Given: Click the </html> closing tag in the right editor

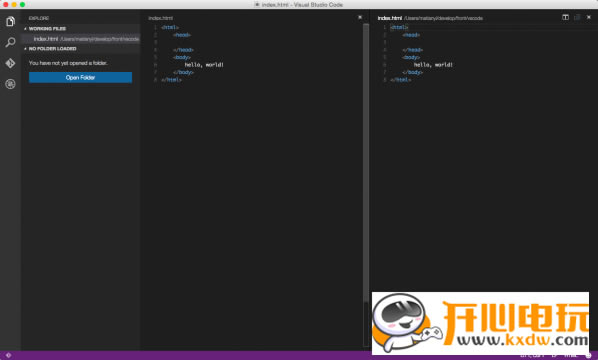Looking at the screenshot, I should (x=401, y=80).
